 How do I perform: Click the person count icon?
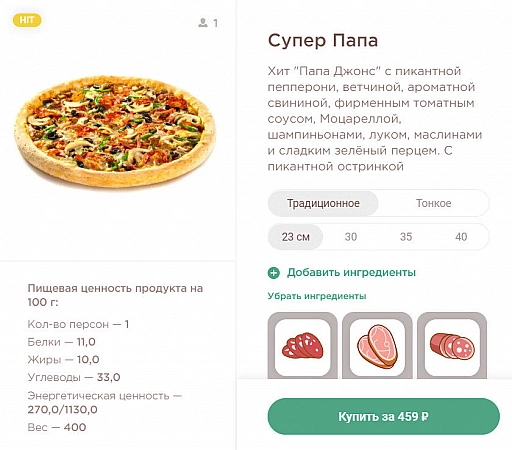coord(203,23)
